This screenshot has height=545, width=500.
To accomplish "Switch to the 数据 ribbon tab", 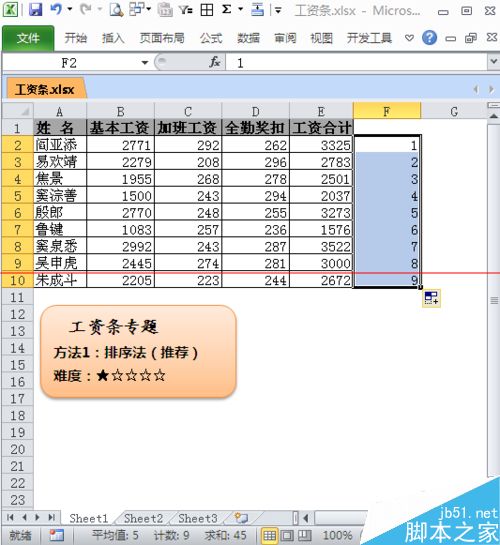I will 248,38.
